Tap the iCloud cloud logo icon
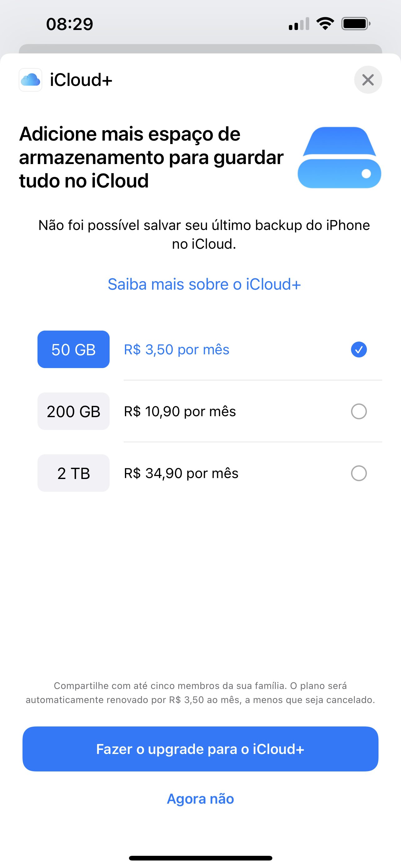 point(31,80)
